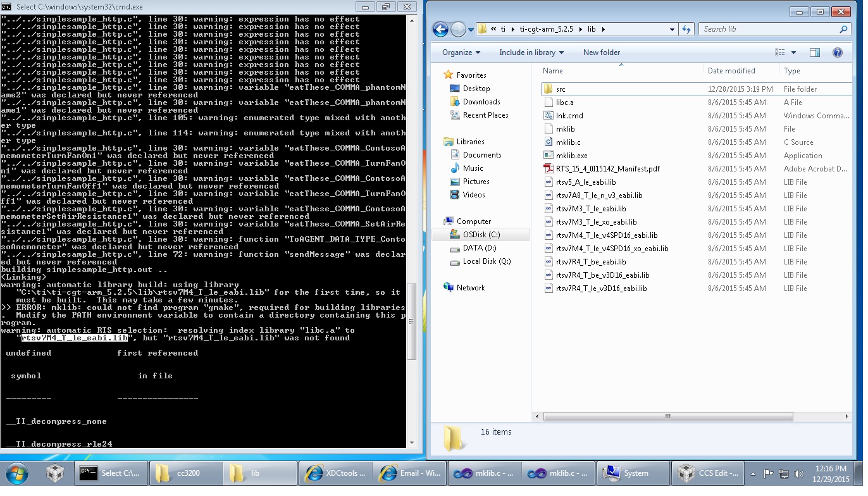This screenshot has height=496, width=868.
Task: Select the mklib file without extension
Action: (565, 129)
